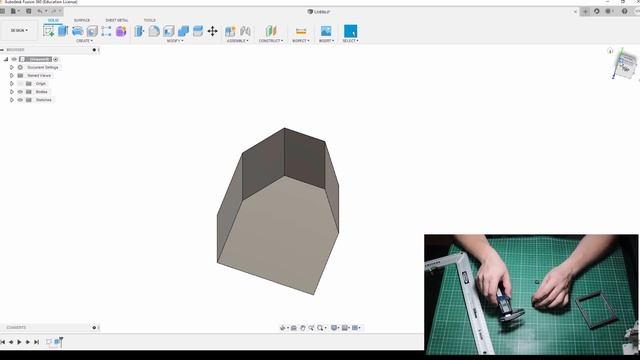Toggle visibility of the Sketches folder
The width and height of the screenshot is (640, 360).
20,100
